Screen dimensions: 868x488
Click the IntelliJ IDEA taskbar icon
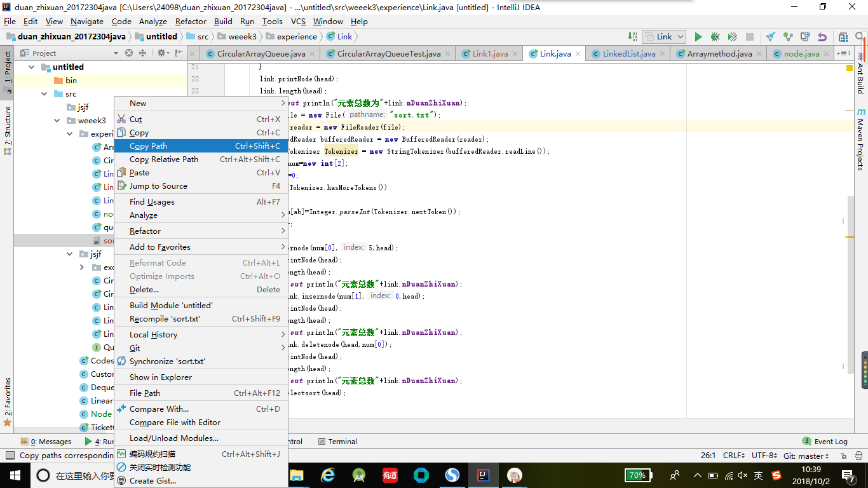click(484, 475)
